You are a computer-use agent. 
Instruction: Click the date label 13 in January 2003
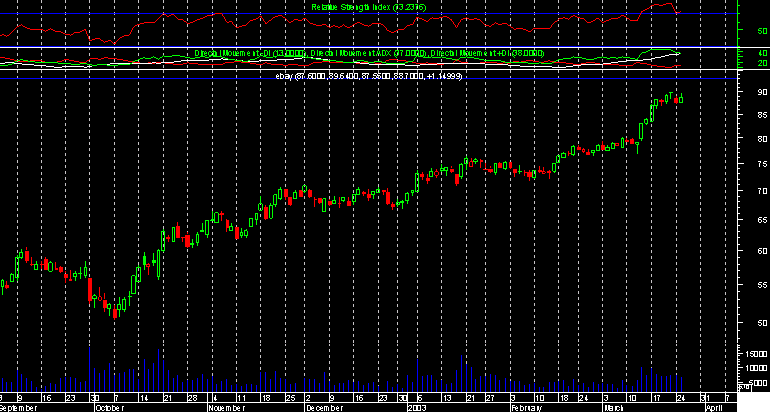click(x=446, y=398)
